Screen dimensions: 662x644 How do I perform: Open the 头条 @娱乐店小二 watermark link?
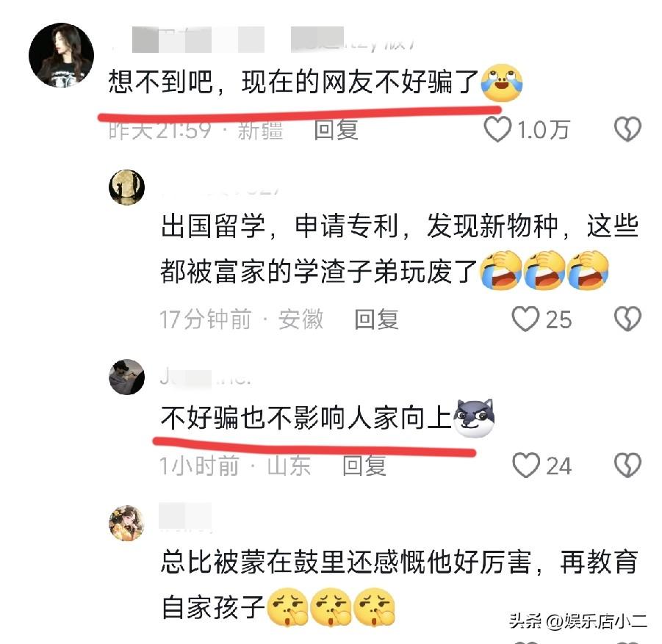578,621
